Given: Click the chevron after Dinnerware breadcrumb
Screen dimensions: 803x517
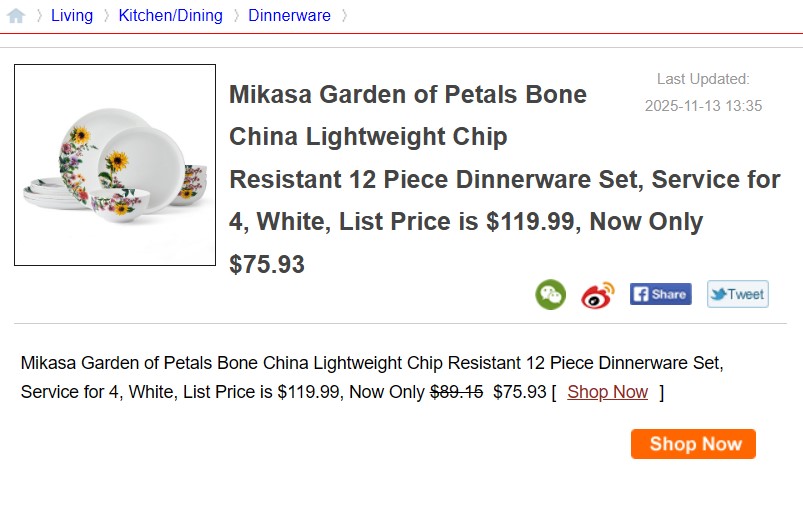Looking at the screenshot, I should tap(344, 16).
